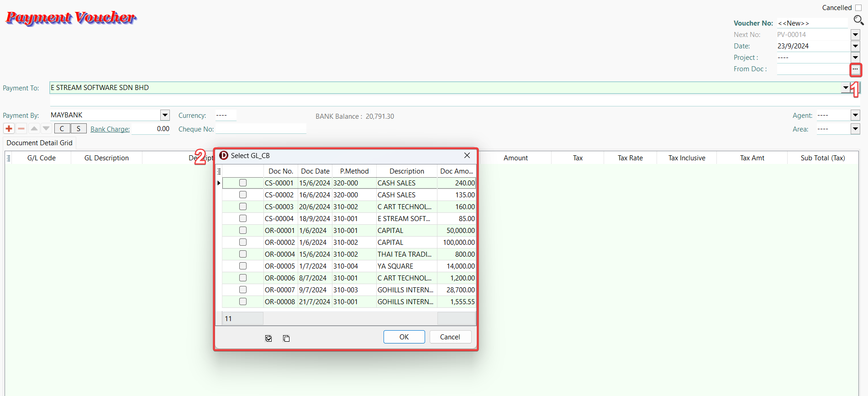Switch to the Document Detail Grid tab
The image size is (868, 396).
pyautogui.click(x=39, y=143)
